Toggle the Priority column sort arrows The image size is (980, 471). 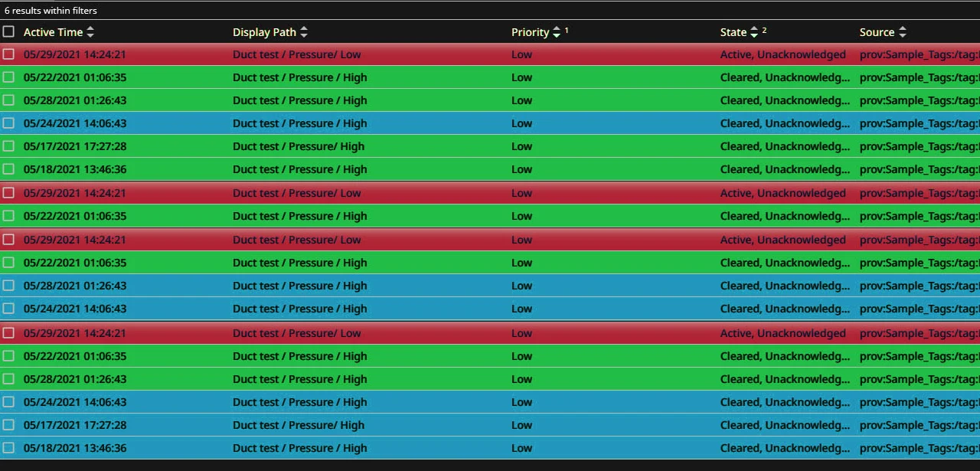557,32
